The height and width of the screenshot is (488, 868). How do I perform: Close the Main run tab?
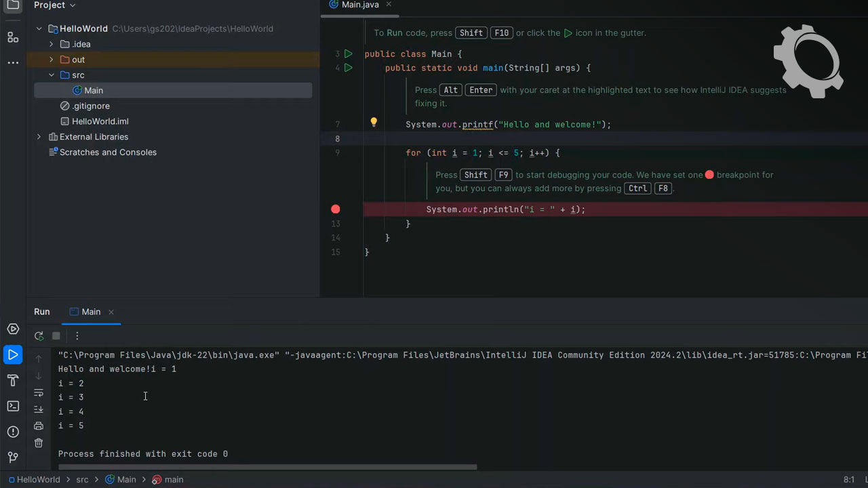(x=111, y=312)
